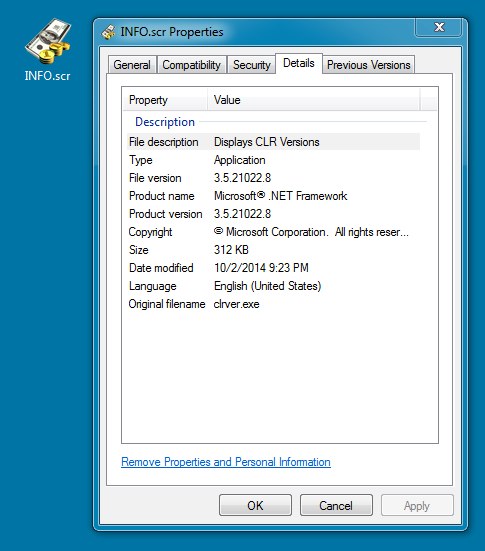Dismiss dialog with the Cancel button
485x551 pixels.
click(336, 505)
